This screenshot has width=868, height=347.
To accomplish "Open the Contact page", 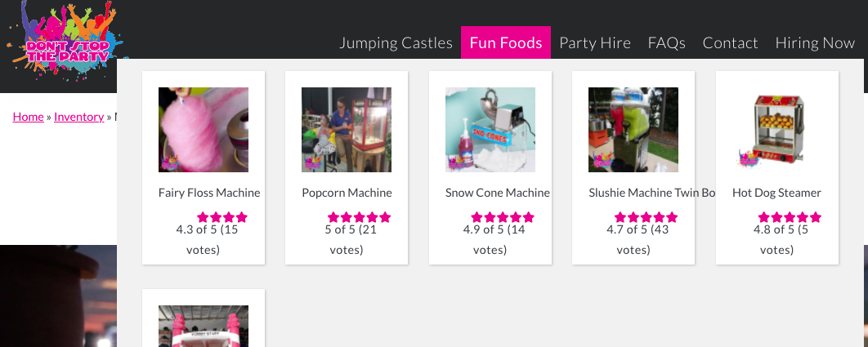I will [731, 42].
